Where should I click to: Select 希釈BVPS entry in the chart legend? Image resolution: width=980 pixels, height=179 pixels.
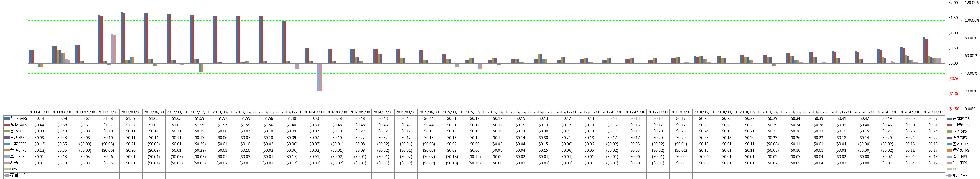click(957, 125)
